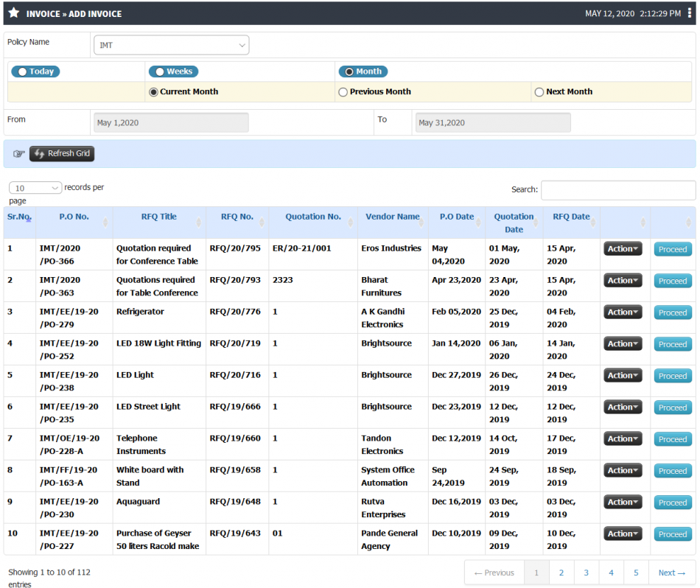Open the Policy Name IMT dropdown
700x588 pixels.
172,45
